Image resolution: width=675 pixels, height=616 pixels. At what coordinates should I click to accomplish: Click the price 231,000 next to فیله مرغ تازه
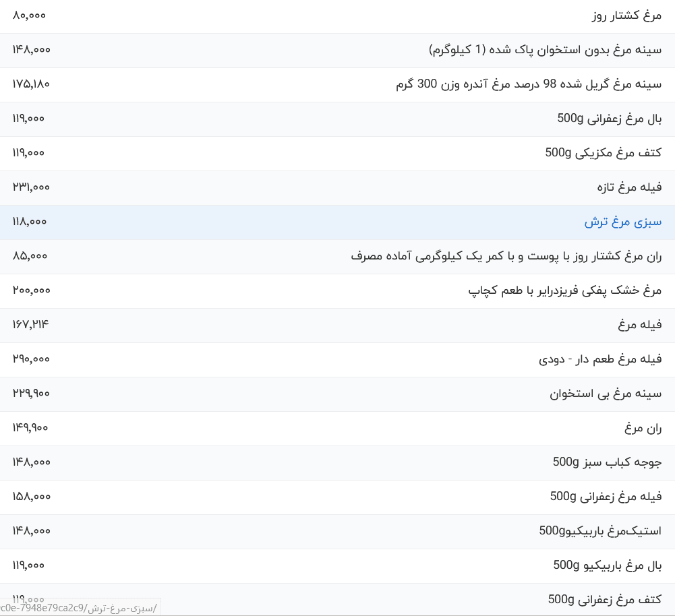click(29, 187)
